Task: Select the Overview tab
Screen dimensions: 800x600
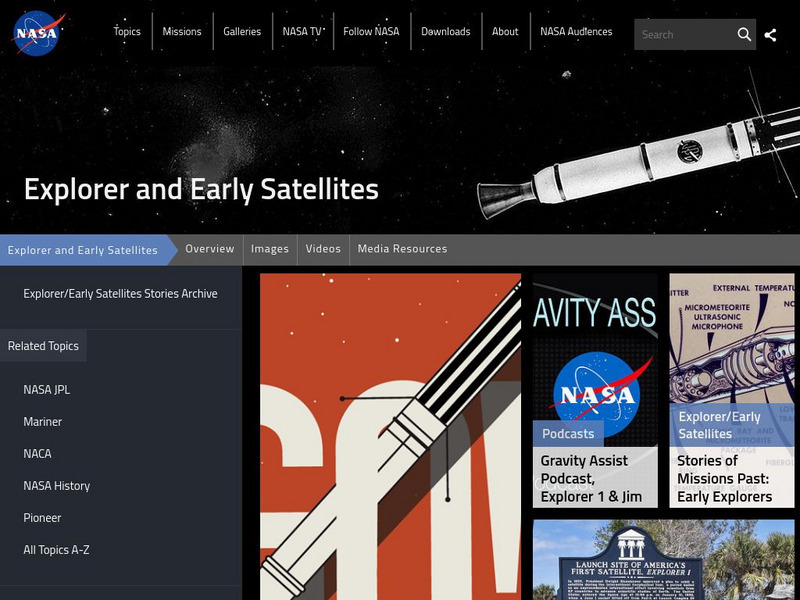Action: tap(209, 248)
